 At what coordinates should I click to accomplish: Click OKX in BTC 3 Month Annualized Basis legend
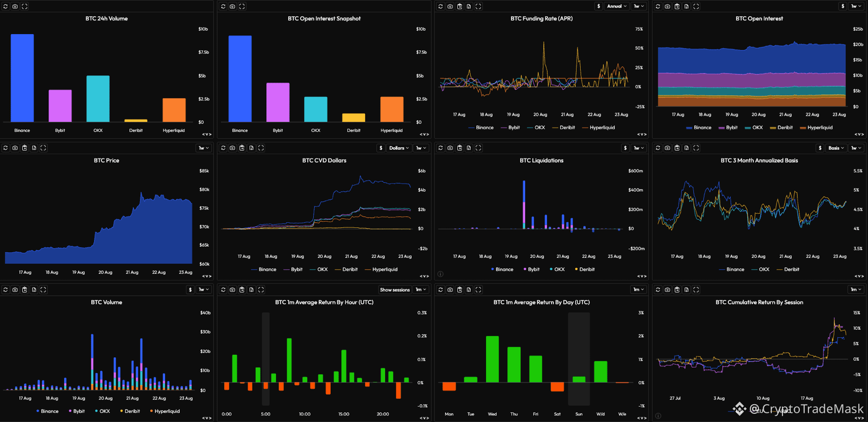[x=761, y=270]
